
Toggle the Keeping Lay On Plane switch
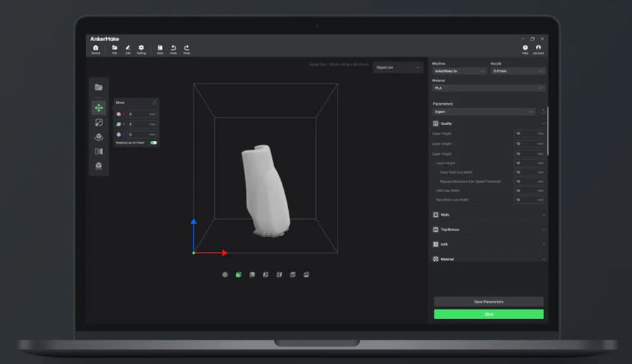(154, 143)
